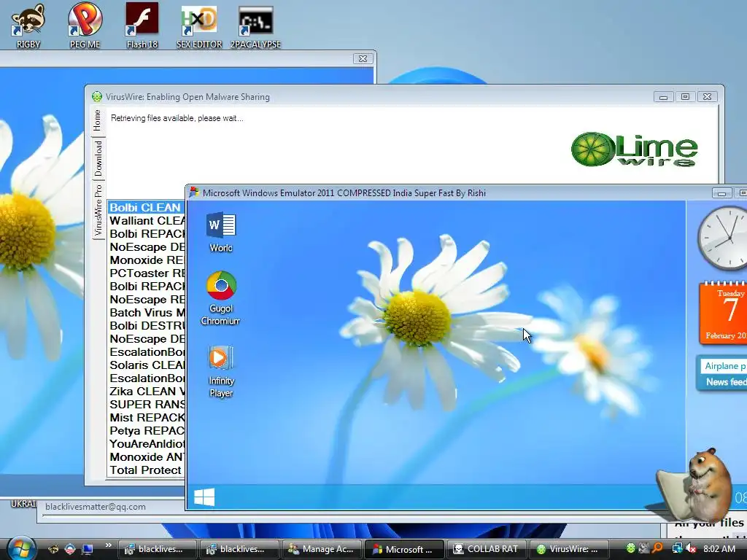Screen dimensions: 747x560
Task: Open the VirusWire Pro tab
Action: tap(98, 210)
